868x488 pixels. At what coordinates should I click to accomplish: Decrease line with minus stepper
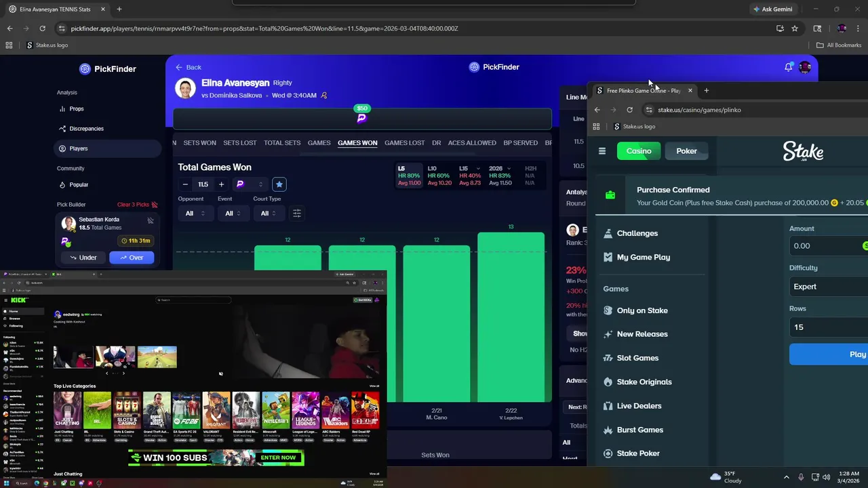coord(185,184)
